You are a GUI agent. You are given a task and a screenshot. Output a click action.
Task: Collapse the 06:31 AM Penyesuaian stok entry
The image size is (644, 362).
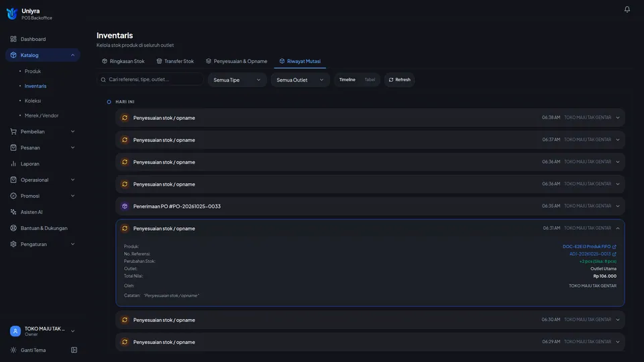[617, 228]
